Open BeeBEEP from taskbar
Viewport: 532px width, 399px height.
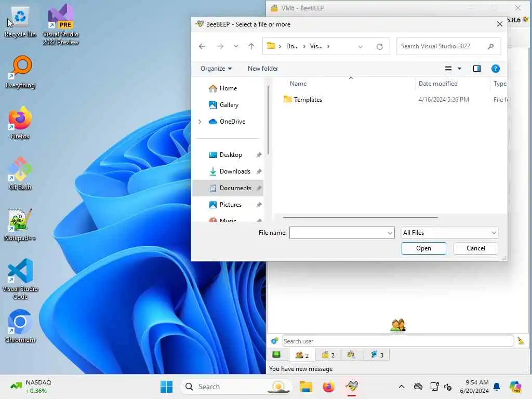[x=352, y=387]
